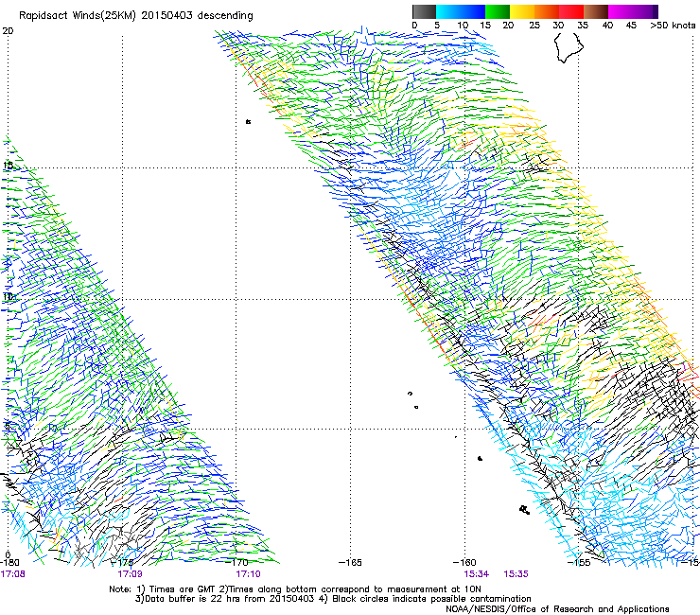Click the latitude label '20' on left axis
Viewport: 700px width, 615px height.
[8, 31]
